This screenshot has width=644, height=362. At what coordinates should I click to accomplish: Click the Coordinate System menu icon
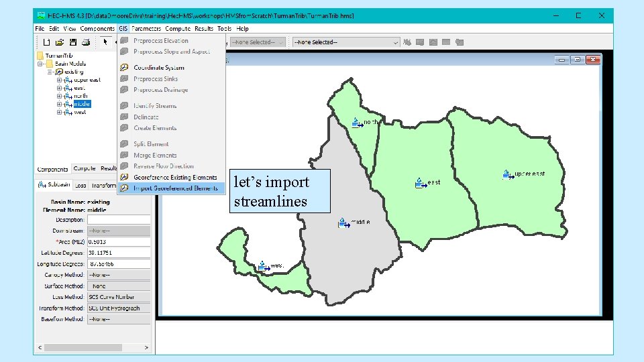pyautogui.click(x=124, y=67)
